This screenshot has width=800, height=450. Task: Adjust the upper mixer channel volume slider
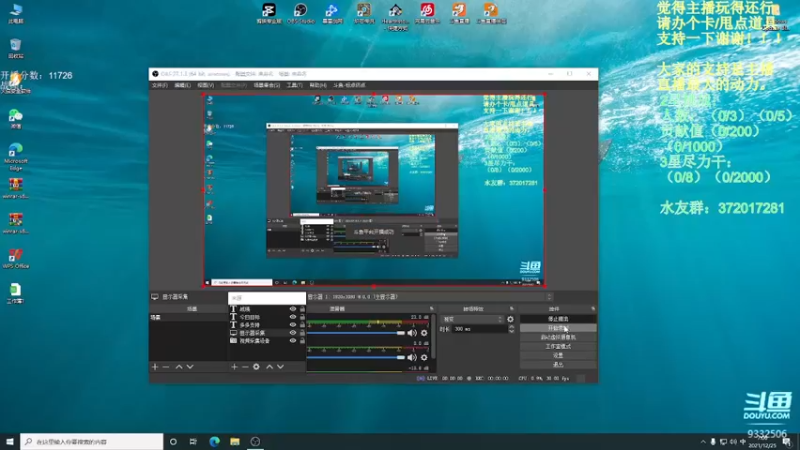(x=356, y=333)
